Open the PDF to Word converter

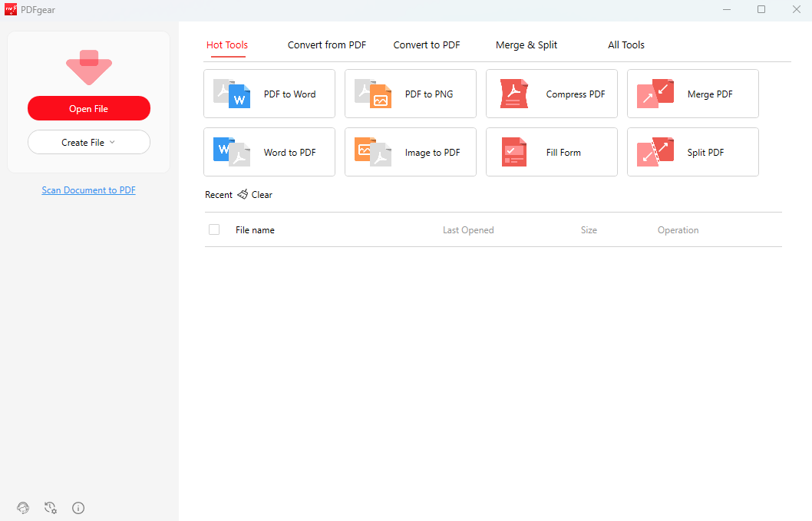(x=269, y=94)
